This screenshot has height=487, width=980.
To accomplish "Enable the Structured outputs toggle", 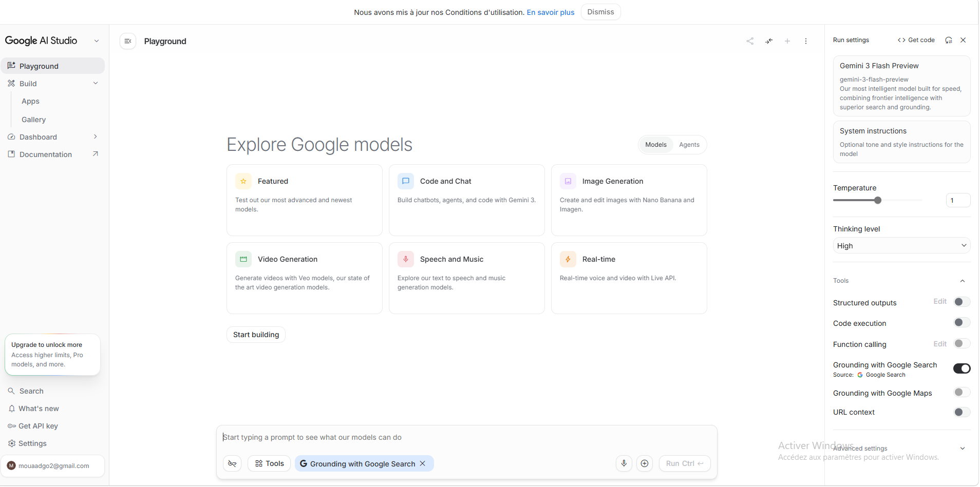I will click(x=962, y=302).
